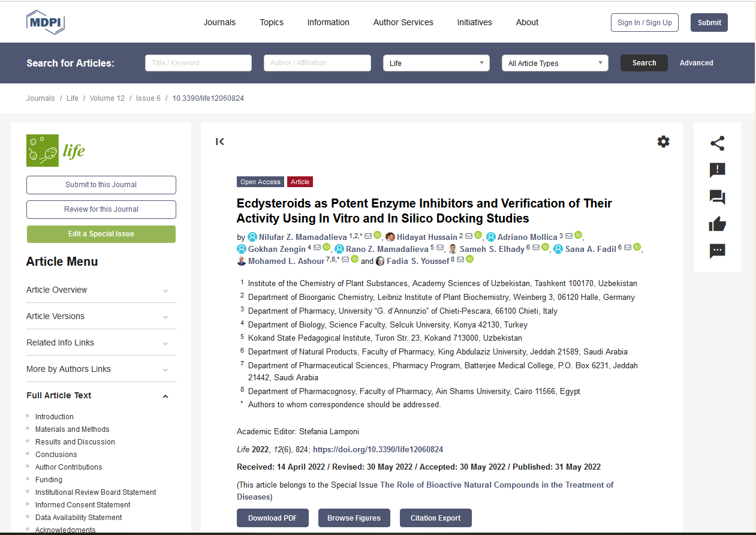This screenshot has height=535, width=756.
Task: Go to Volume 12 in the breadcrumb
Action: 107,98
